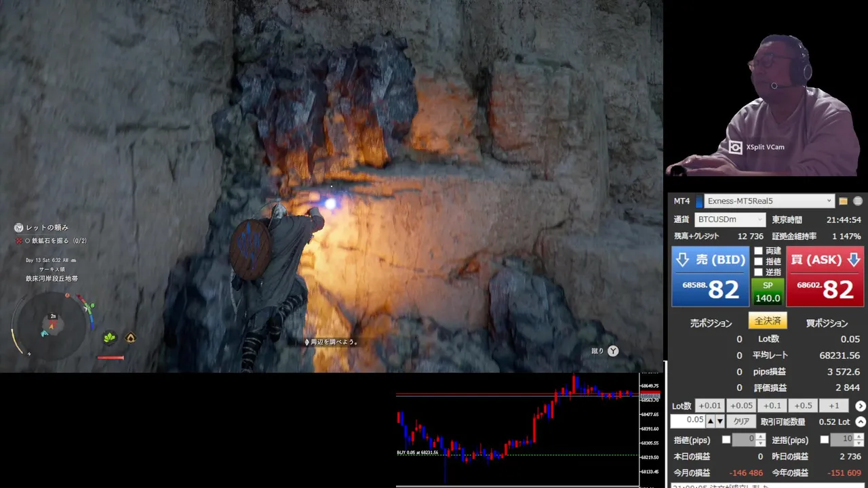Viewport: 868px width, 488px height.
Task: Click the 鉄床河岸段丘地帯 location label
Action: pyautogui.click(x=52, y=279)
